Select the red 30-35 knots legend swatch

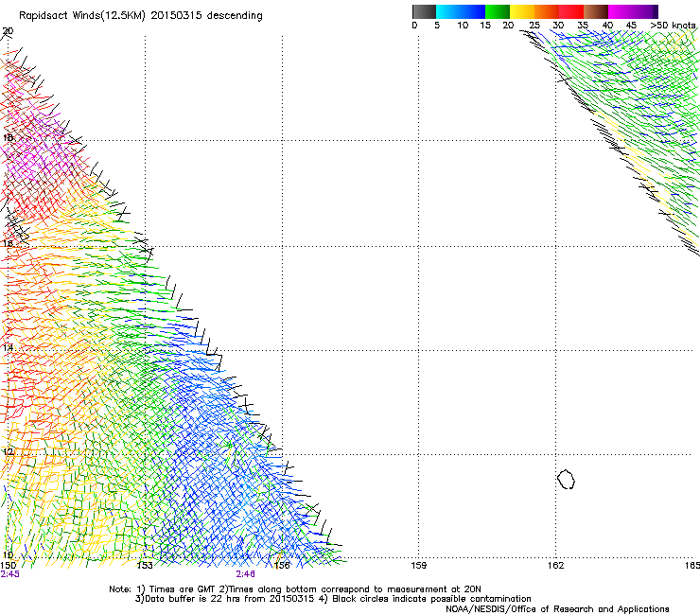pyautogui.click(x=571, y=11)
